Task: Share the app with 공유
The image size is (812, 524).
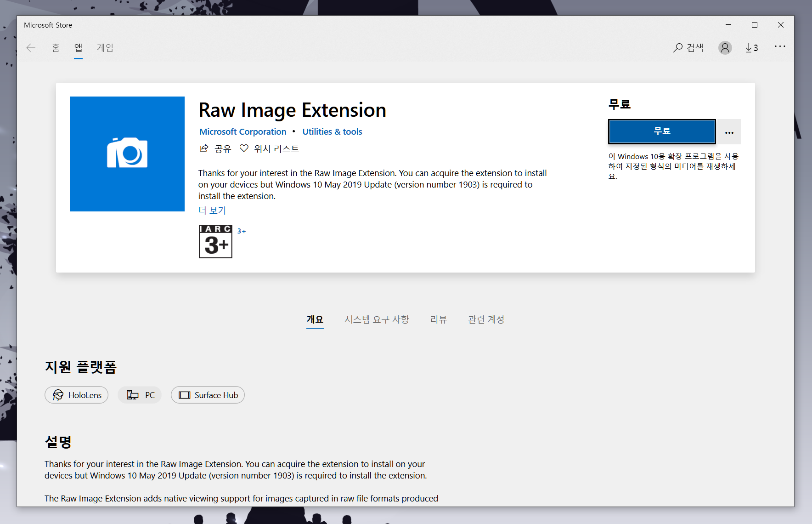Action: 215,148
